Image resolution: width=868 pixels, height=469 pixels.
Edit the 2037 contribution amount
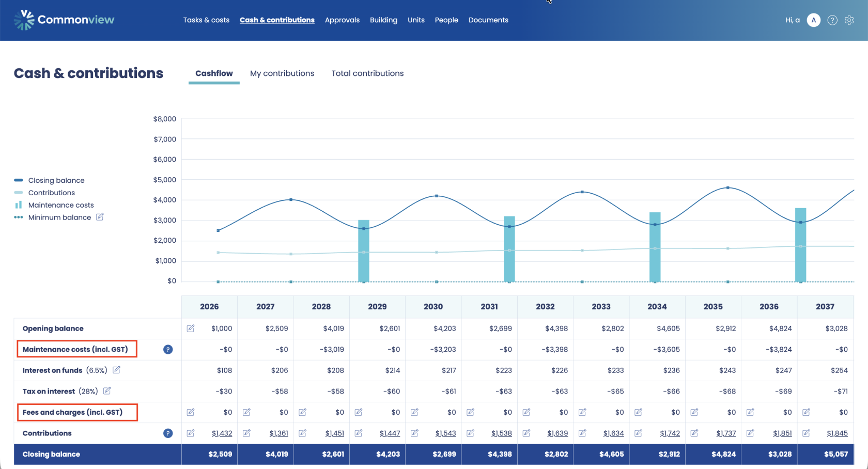pyautogui.click(x=806, y=433)
